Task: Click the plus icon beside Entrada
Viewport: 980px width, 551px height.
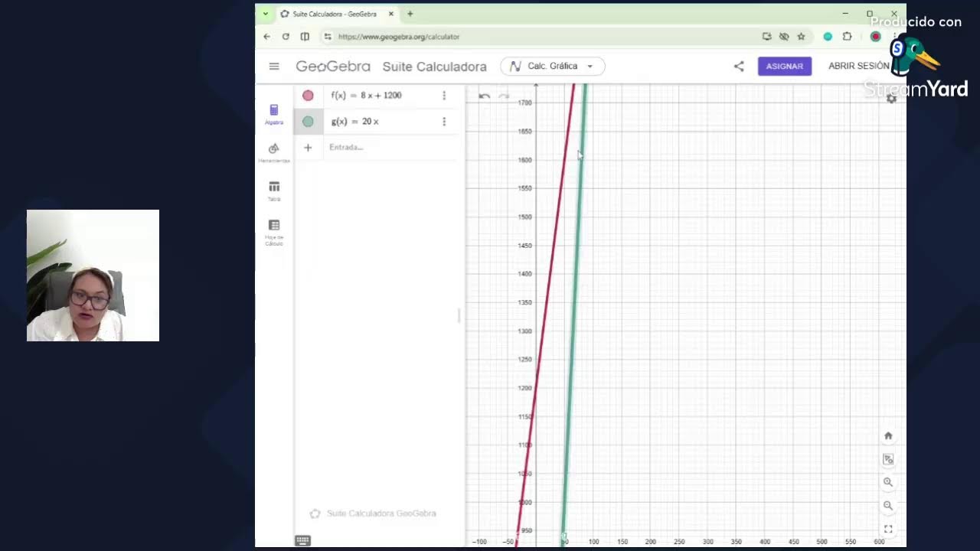Action: tap(308, 148)
